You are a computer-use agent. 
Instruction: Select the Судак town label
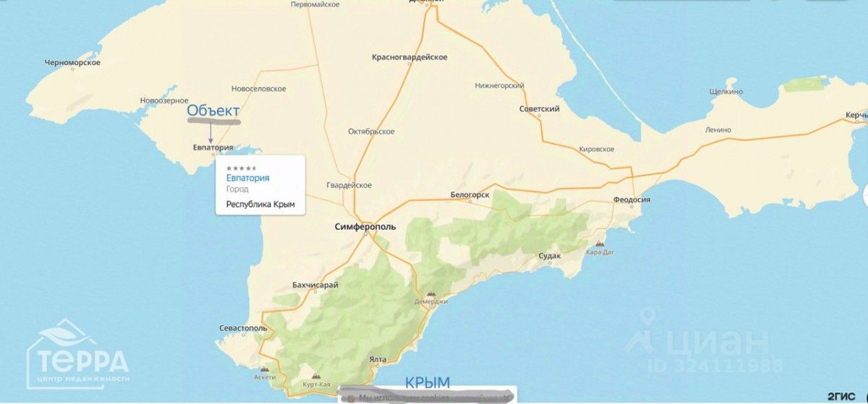(550, 257)
